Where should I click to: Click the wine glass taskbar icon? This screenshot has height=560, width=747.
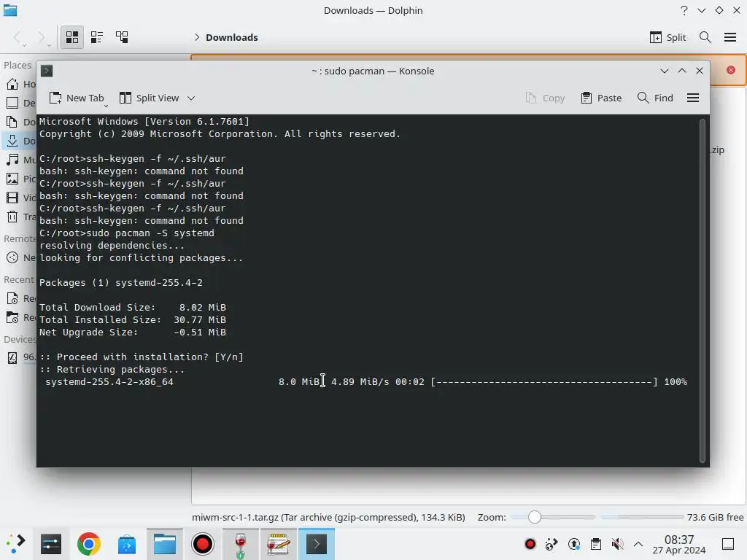241,544
